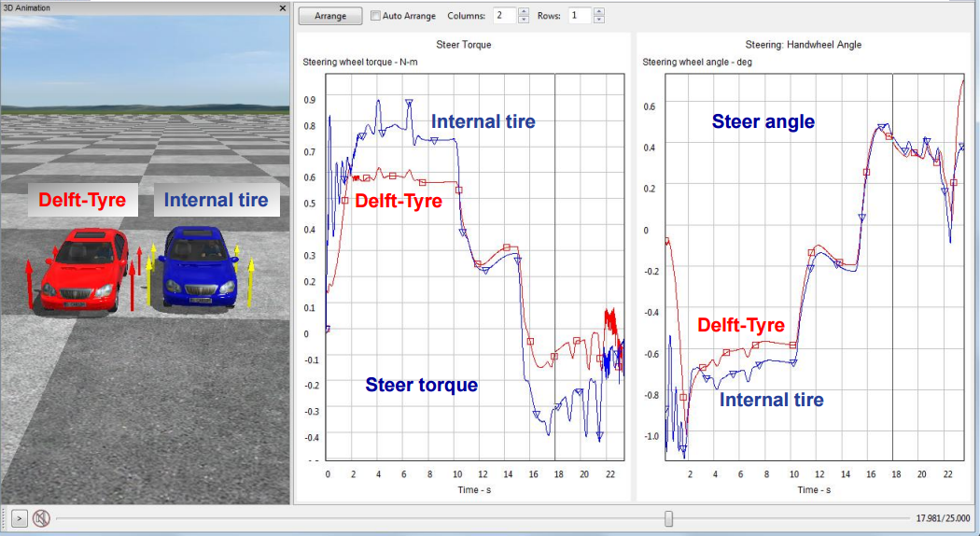Image resolution: width=980 pixels, height=536 pixels.
Task: Select the red car in 3D view
Action: pos(82,269)
